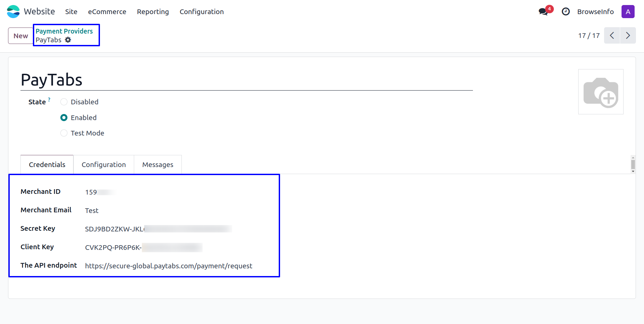
Task: Click the New button
Action: pos(21,36)
